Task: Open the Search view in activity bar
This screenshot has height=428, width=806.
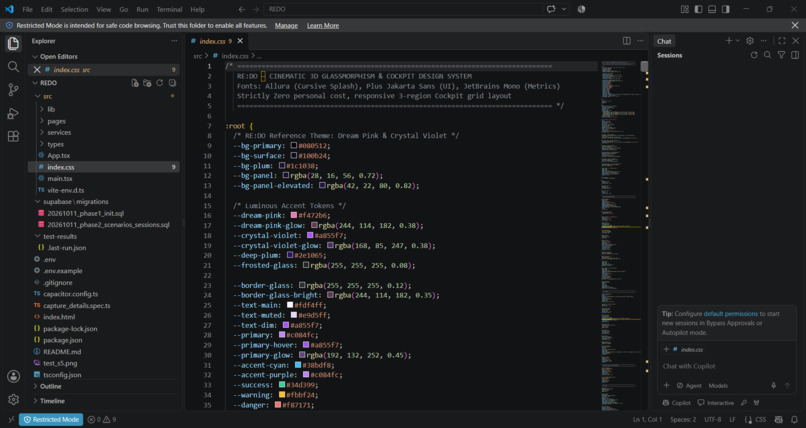Action: (x=13, y=66)
